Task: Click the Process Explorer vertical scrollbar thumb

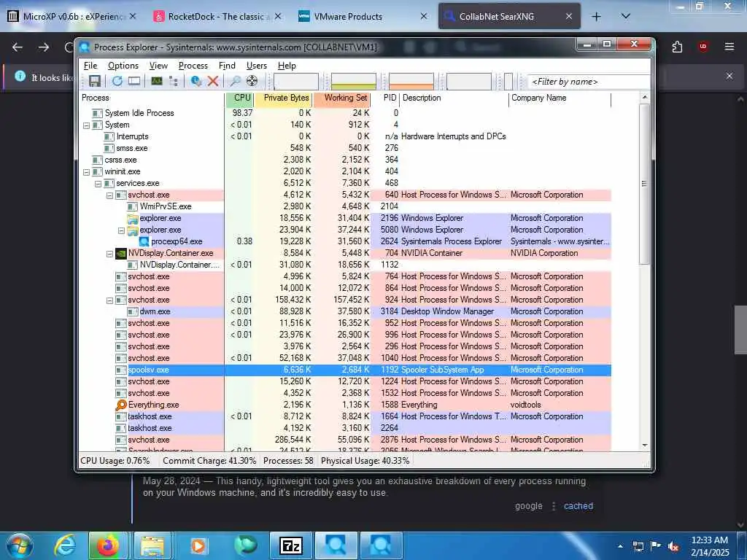Action: point(644,184)
